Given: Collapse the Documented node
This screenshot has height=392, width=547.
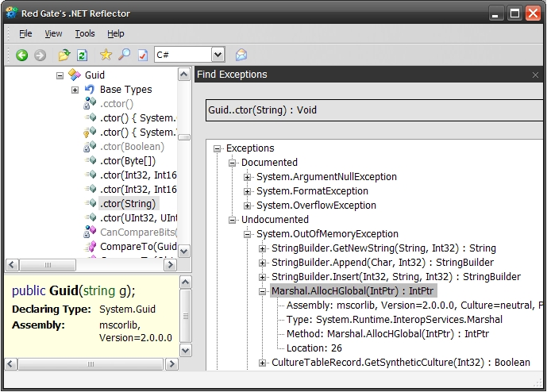Looking at the screenshot, I should coord(232,163).
